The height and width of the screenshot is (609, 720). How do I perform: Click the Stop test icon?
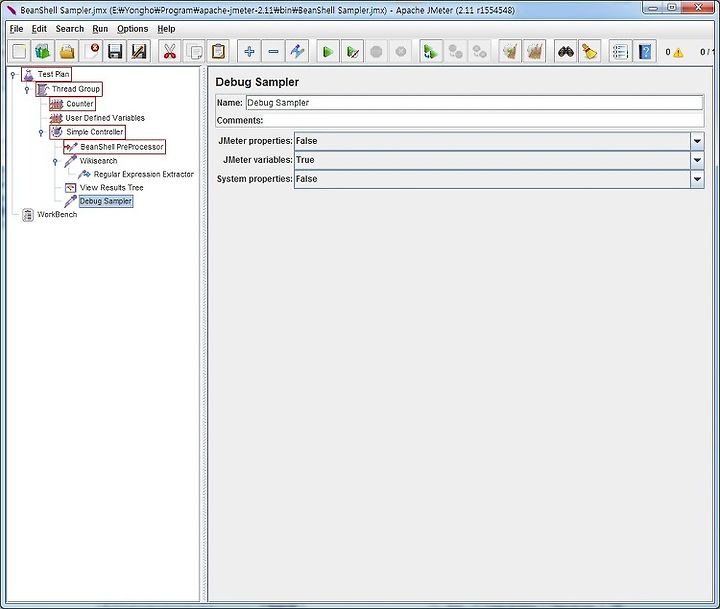point(377,51)
